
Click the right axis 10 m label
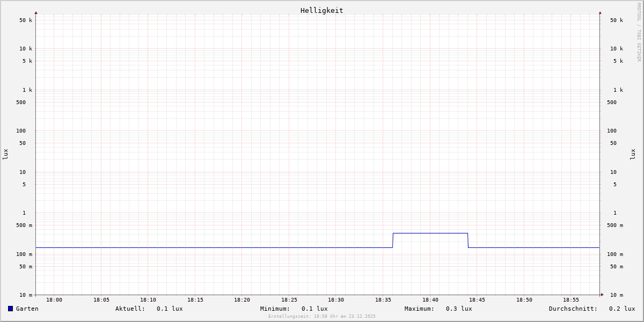click(617, 295)
